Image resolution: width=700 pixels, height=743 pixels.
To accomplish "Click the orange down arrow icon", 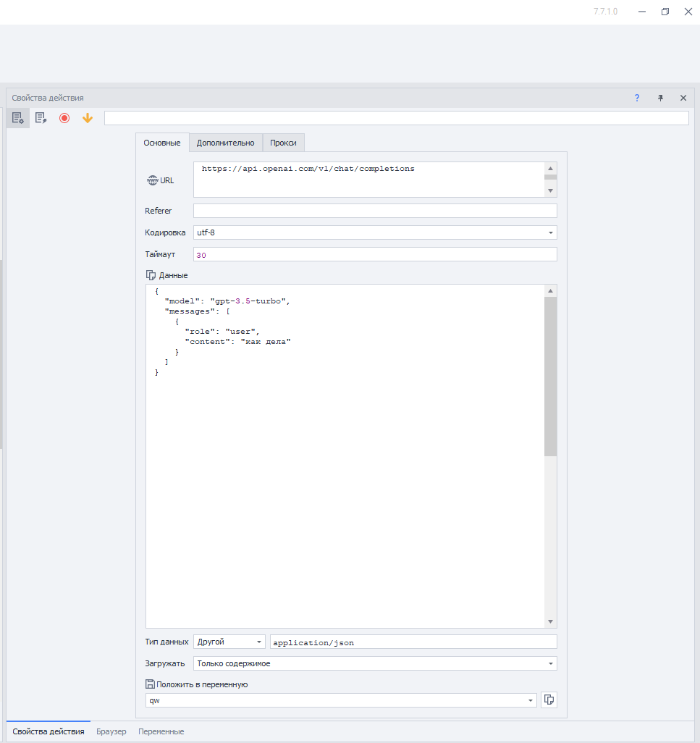I will (x=88, y=118).
